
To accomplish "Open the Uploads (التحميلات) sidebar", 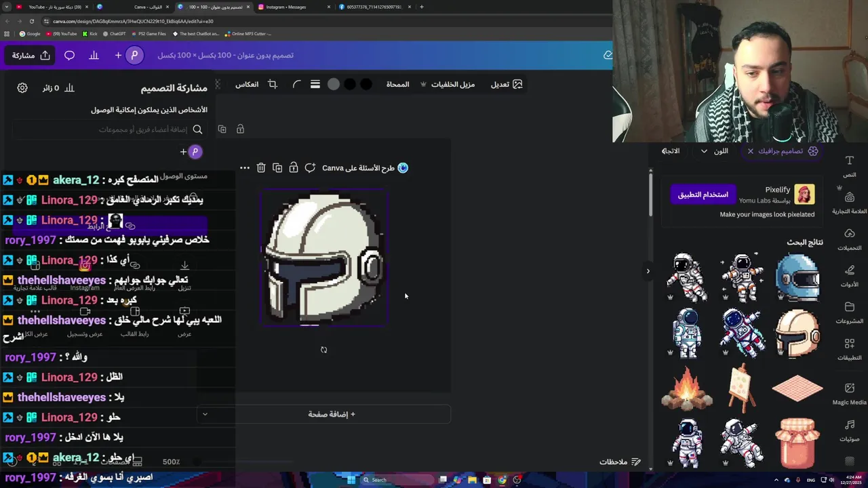I will pyautogui.click(x=849, y=239).
